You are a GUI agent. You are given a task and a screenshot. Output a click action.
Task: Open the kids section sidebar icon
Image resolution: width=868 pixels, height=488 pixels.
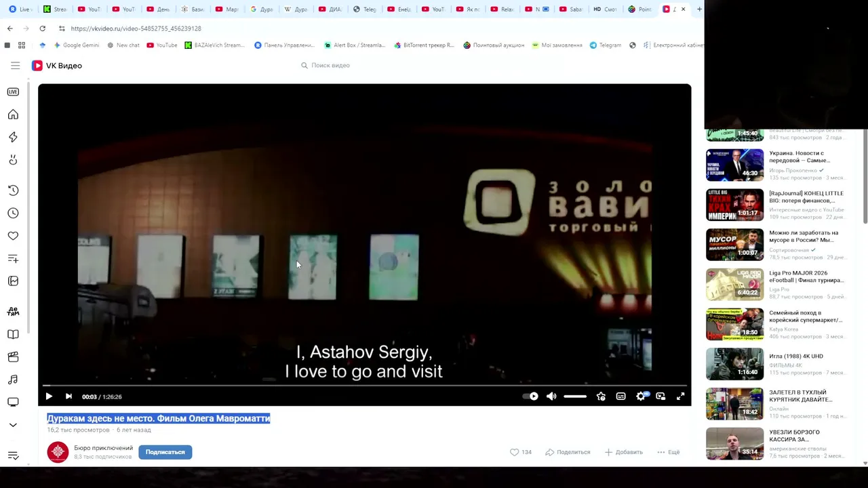click(13, 312)
